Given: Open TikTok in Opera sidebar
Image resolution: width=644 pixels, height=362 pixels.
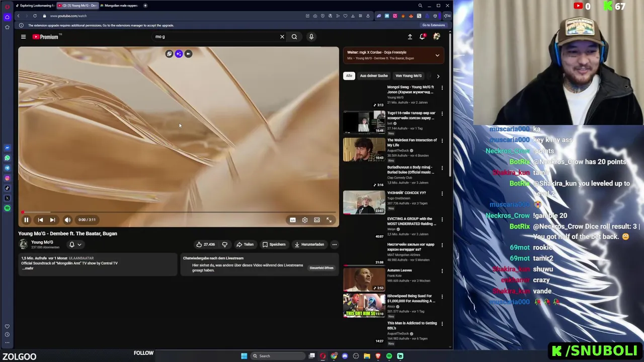Looking at the screenshot, I should pos(7,188).
